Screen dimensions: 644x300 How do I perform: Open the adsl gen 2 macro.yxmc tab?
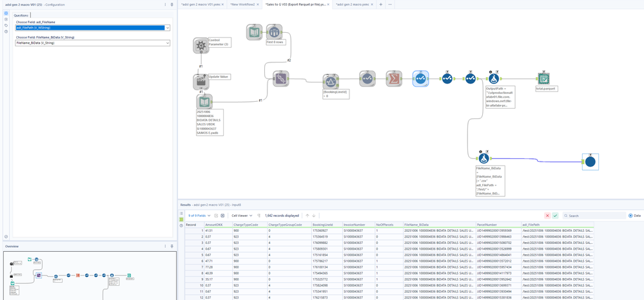pos(353,4)
